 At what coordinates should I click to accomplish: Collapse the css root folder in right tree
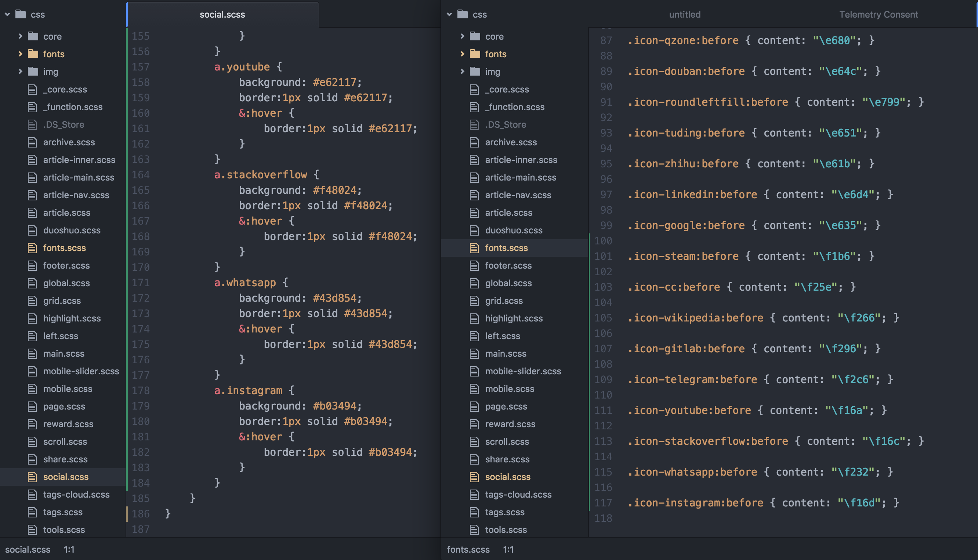tap(449, 15)
